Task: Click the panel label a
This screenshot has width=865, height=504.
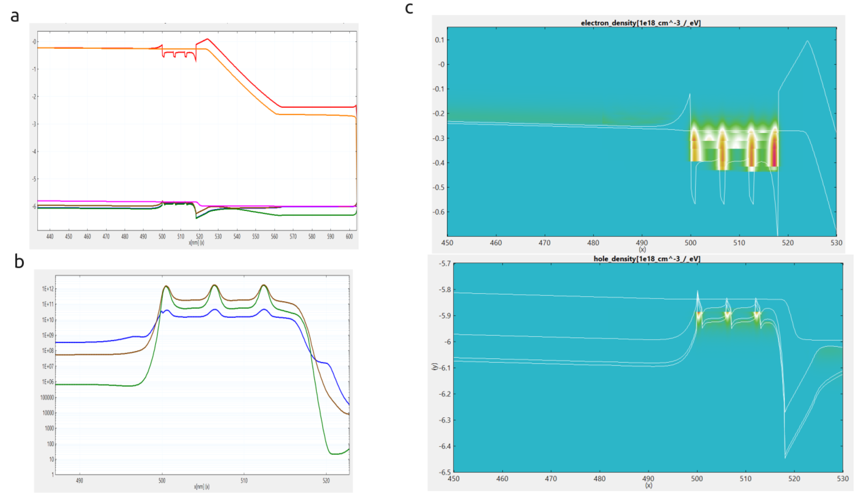Action: click(x=14, y=16)
